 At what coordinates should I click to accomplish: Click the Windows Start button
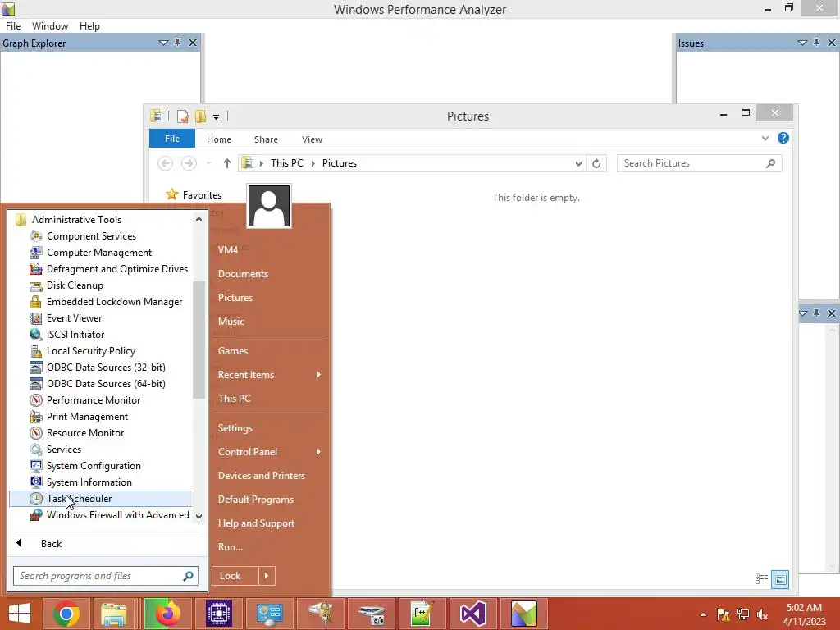[20, 614]
